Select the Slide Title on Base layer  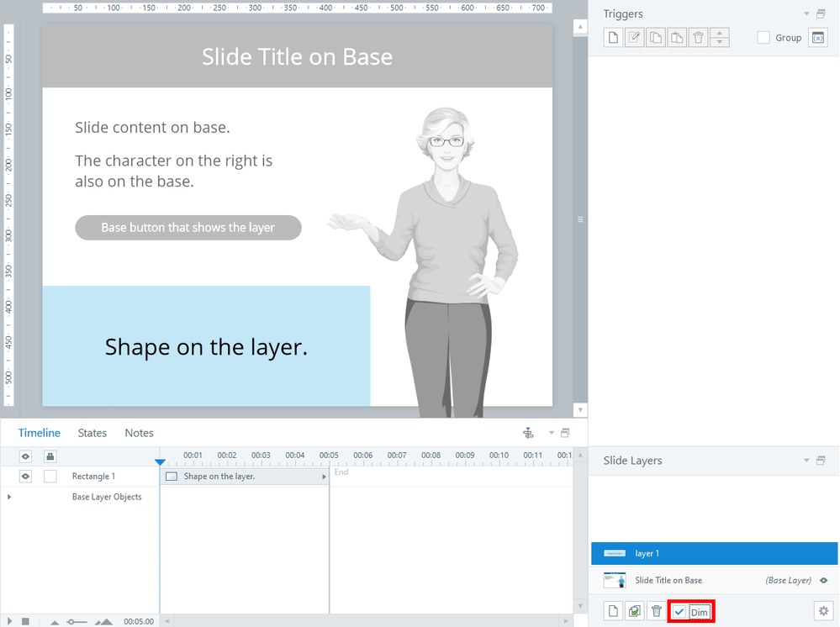[x=714, y=580]
